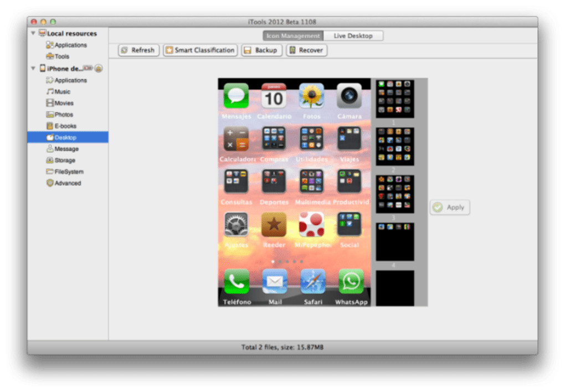Open Applications under Local resources
Viewport: 565px width, 392px height.
[x=66, y=45]
